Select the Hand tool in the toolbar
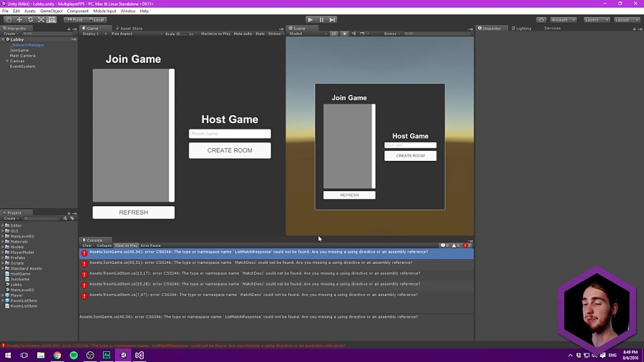The height and width of the screenshot is (362, 644). (8, 20)
